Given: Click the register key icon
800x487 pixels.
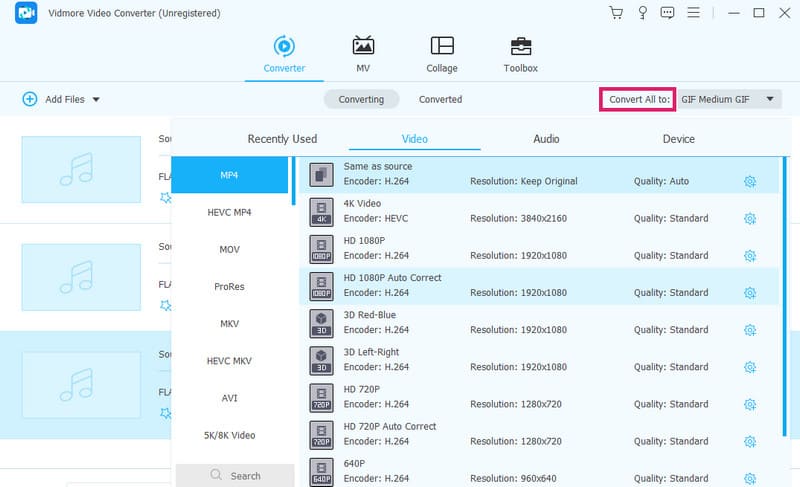Looking at the screenshot, I should pos(641,13).
